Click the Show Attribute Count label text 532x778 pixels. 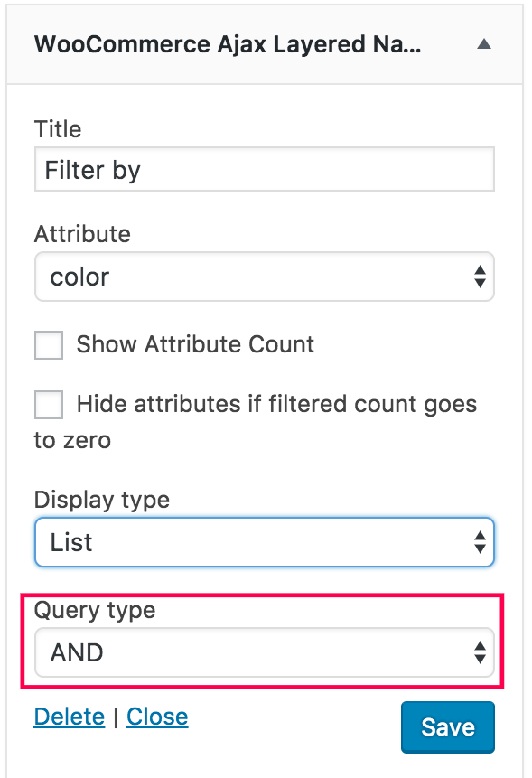(x=195, y=344)
